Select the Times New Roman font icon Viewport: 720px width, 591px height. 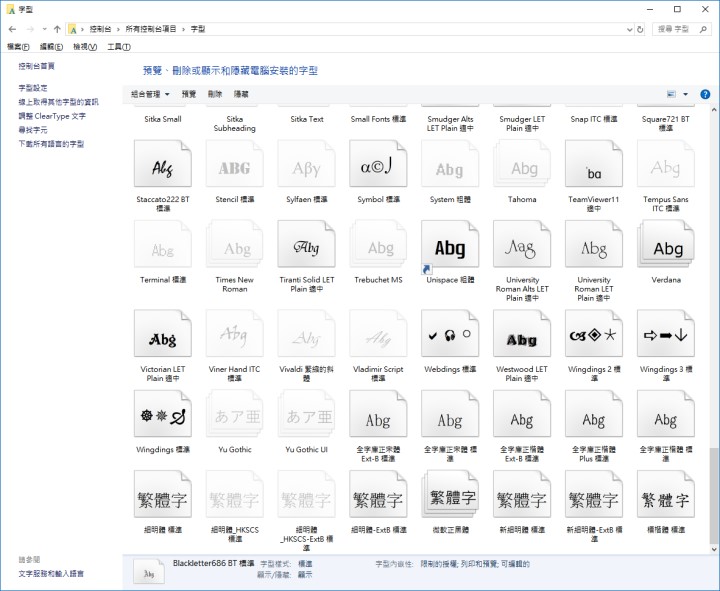tap(235, 244)
